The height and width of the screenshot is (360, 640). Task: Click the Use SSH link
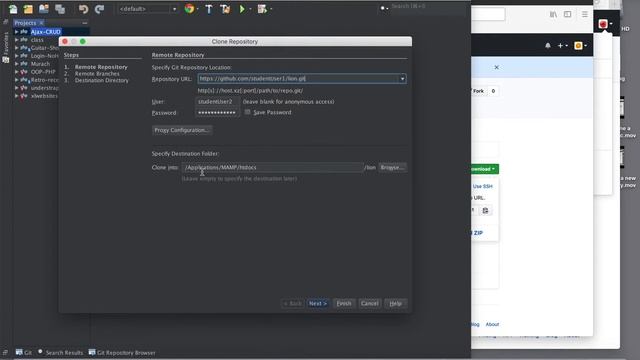[482, 186]
